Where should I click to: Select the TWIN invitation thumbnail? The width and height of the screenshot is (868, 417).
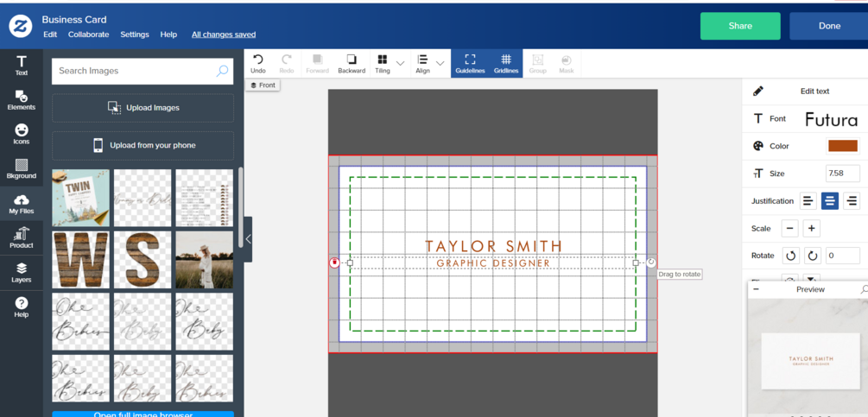(x=80, y=198)
